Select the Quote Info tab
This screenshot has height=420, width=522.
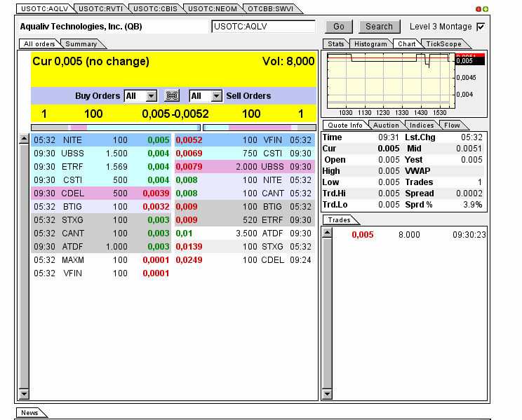click(345, 125)
